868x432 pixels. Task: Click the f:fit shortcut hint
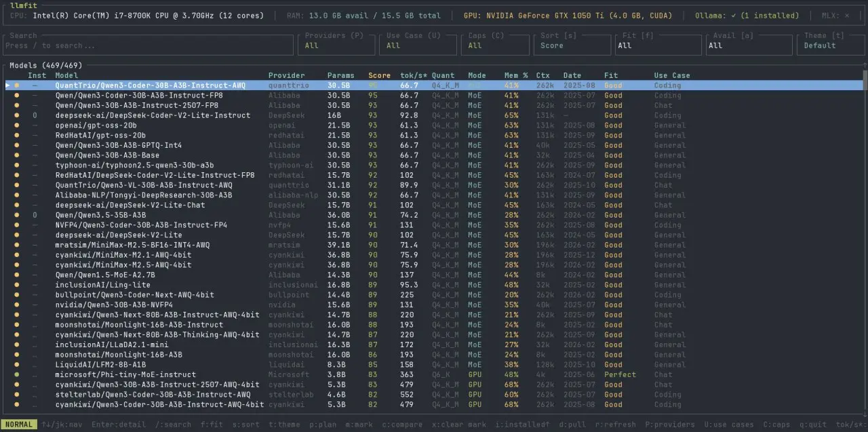tap(212, 425)
